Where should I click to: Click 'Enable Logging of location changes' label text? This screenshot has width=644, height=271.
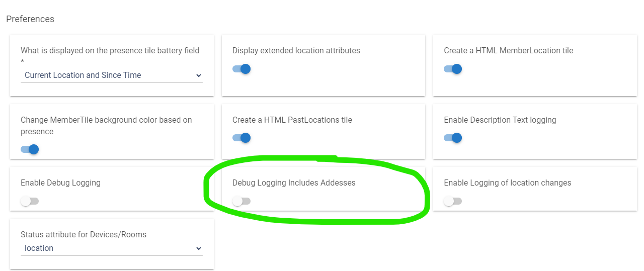coord(507,183)
